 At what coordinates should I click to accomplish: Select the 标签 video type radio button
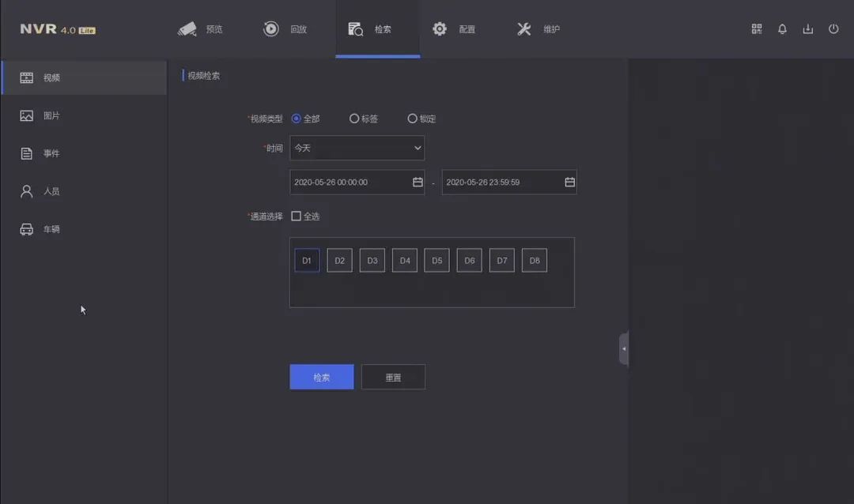[x=354, y=118]
